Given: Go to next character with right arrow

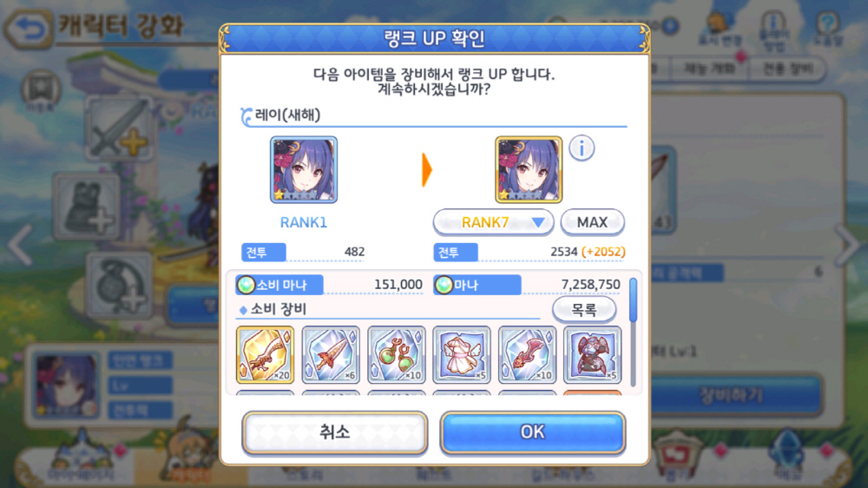Looking at the screenshot, I should pos(847,244).
